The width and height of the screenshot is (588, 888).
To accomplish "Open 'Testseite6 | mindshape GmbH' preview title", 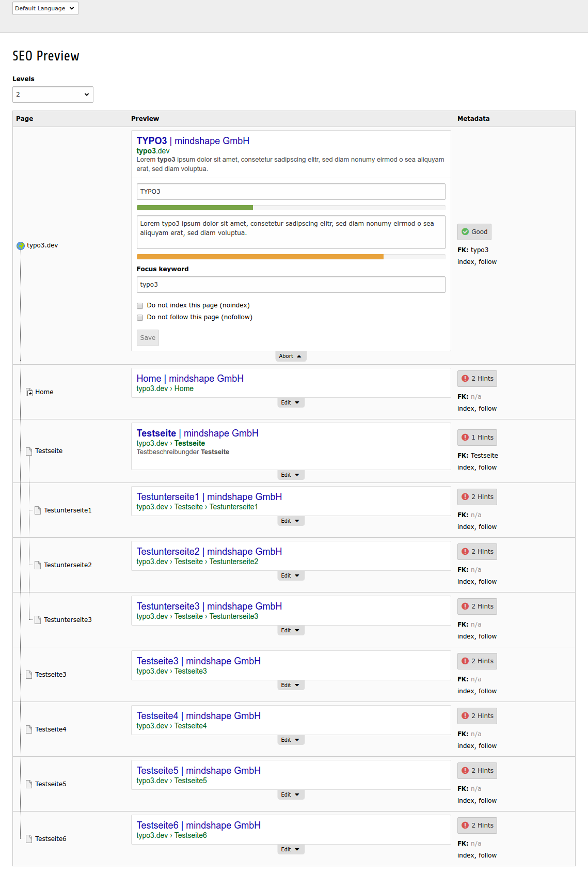I will [x=199, y=825].
